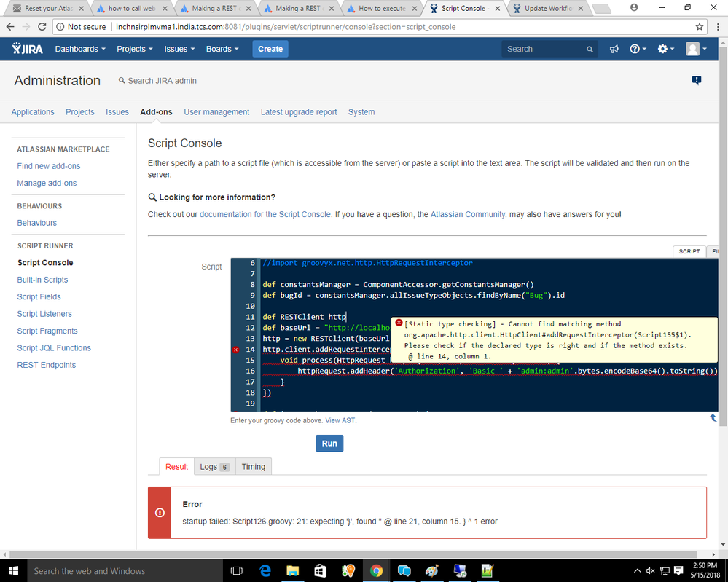
Task: Open the Windows Start menu
Action: (13, 570)
